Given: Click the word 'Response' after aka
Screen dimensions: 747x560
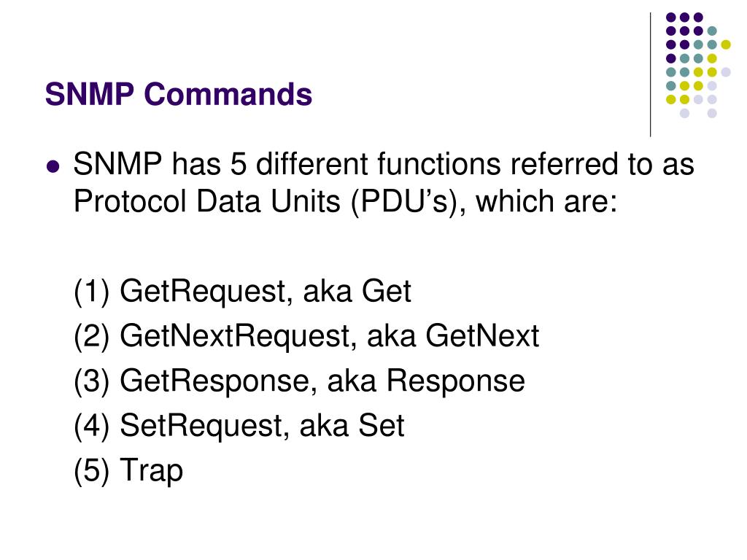Looking at the screenshot, I should click(455, 381).
